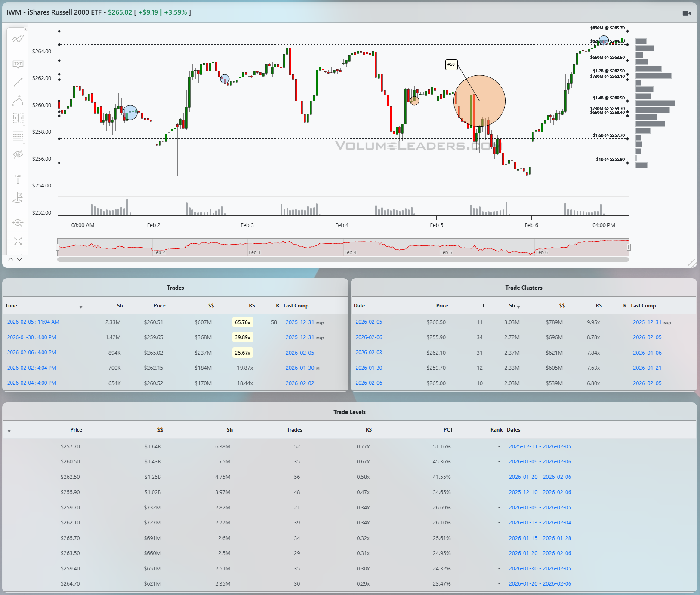Open cluster last comp 2026-01-06

pyautogui.click(x=647, y=353)
